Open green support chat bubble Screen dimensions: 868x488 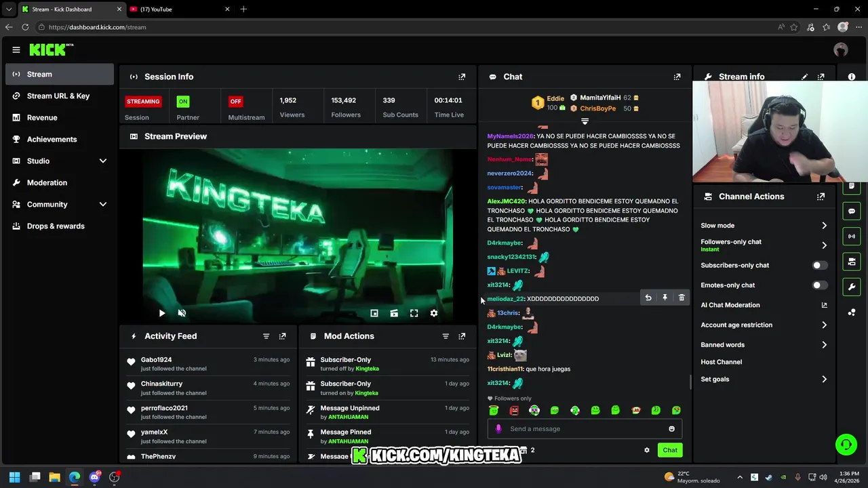tap(846, 445)
